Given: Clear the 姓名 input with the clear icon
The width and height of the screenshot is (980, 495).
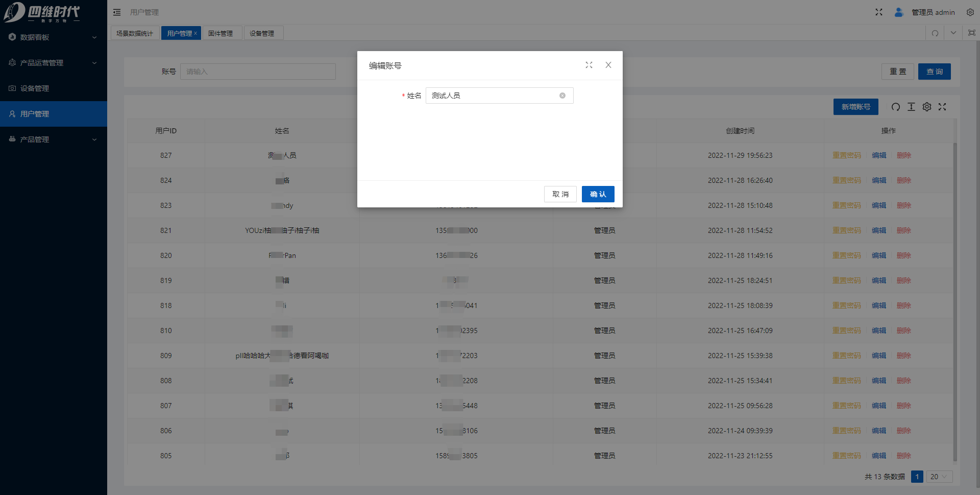Looking at the screenshot, I should click(562, 96).
